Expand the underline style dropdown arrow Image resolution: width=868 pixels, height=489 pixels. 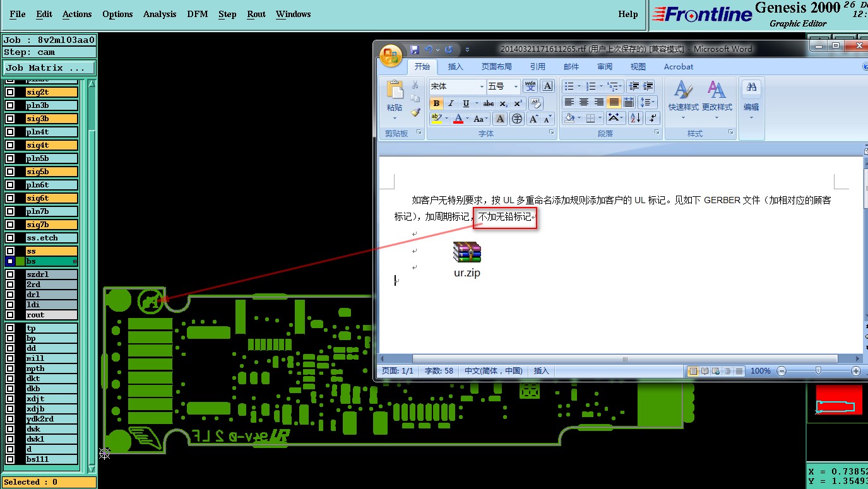476,103
